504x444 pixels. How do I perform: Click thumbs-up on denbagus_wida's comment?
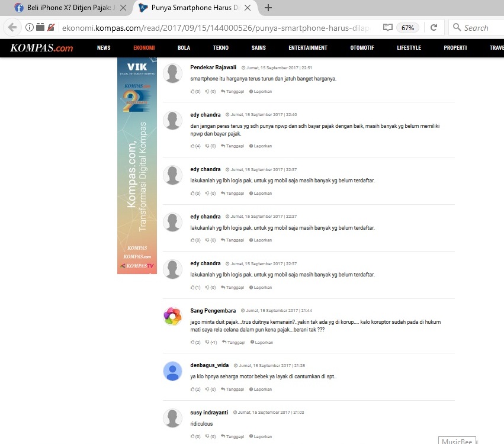[192, 390]
